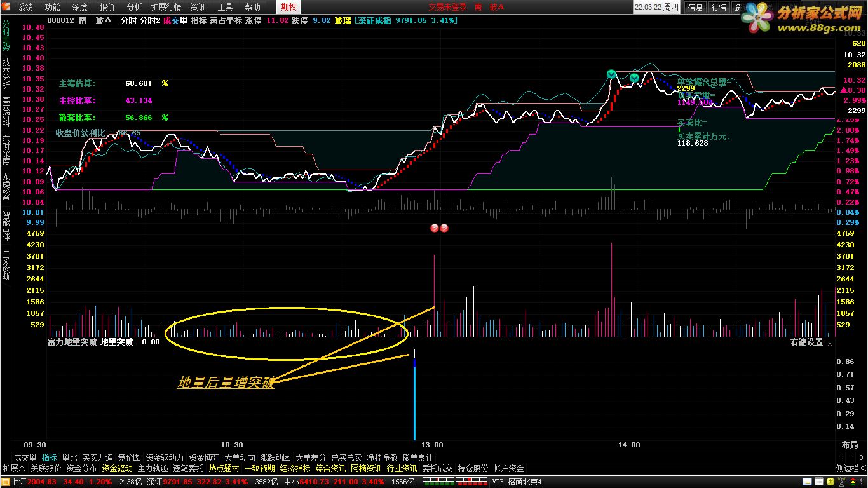The width and height of the screenshot is (868, 488).
Task: Open 智能点评 in left sidebar
Action: (x=6, y=226)
